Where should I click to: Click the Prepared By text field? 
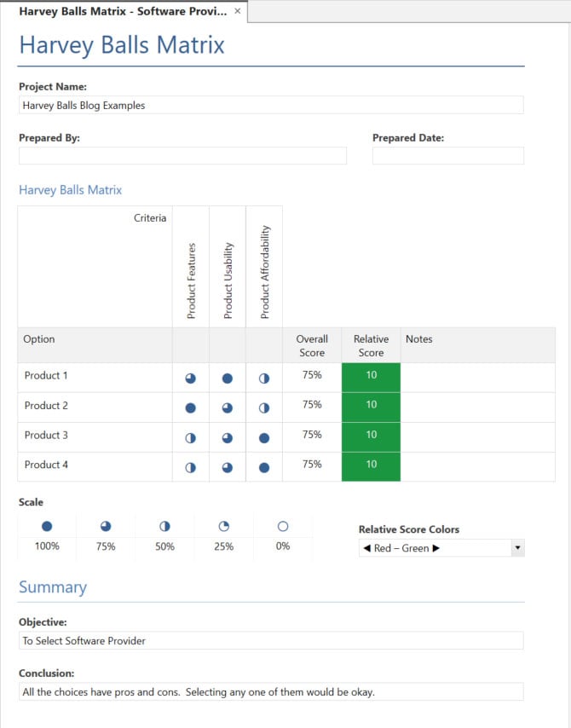182,156
